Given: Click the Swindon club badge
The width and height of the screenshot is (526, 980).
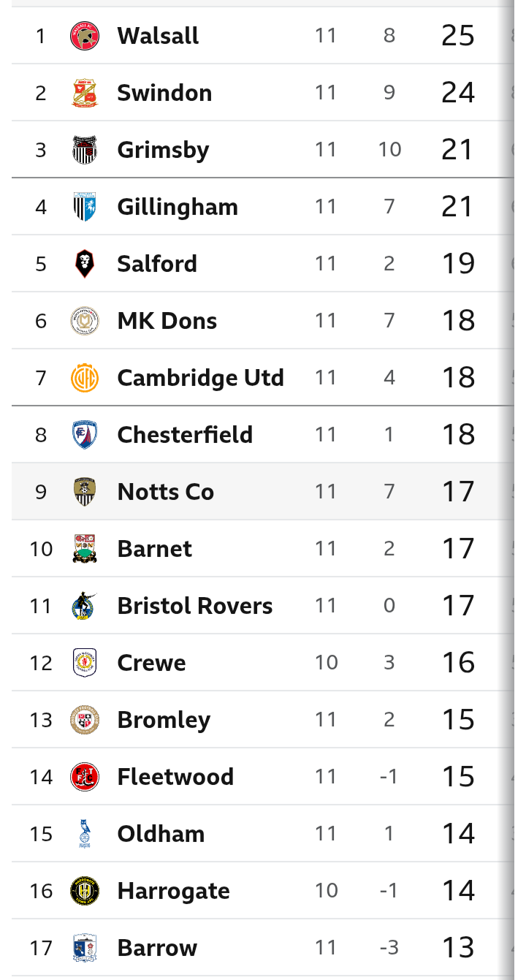Looking at the screenshot, I should [85, 93].
